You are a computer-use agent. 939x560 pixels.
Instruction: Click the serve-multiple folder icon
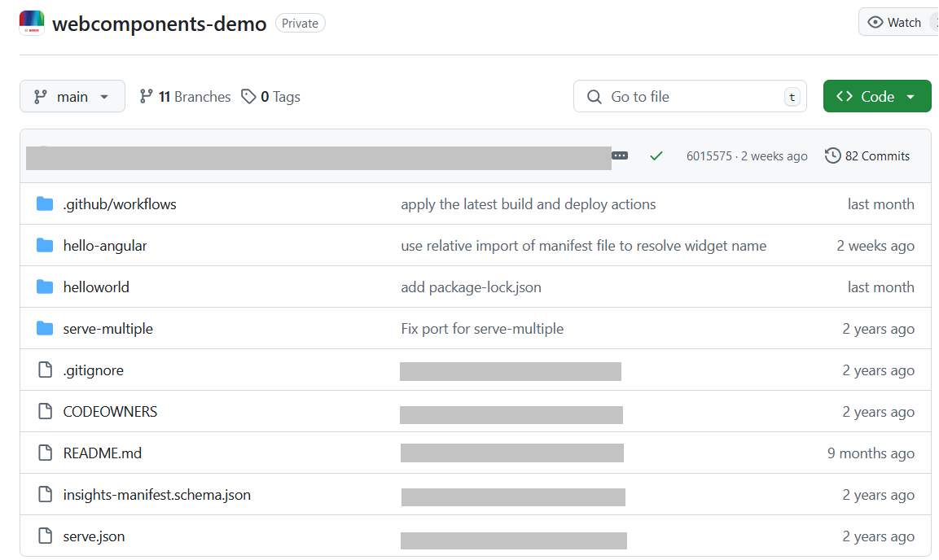(x=45, y=329)
